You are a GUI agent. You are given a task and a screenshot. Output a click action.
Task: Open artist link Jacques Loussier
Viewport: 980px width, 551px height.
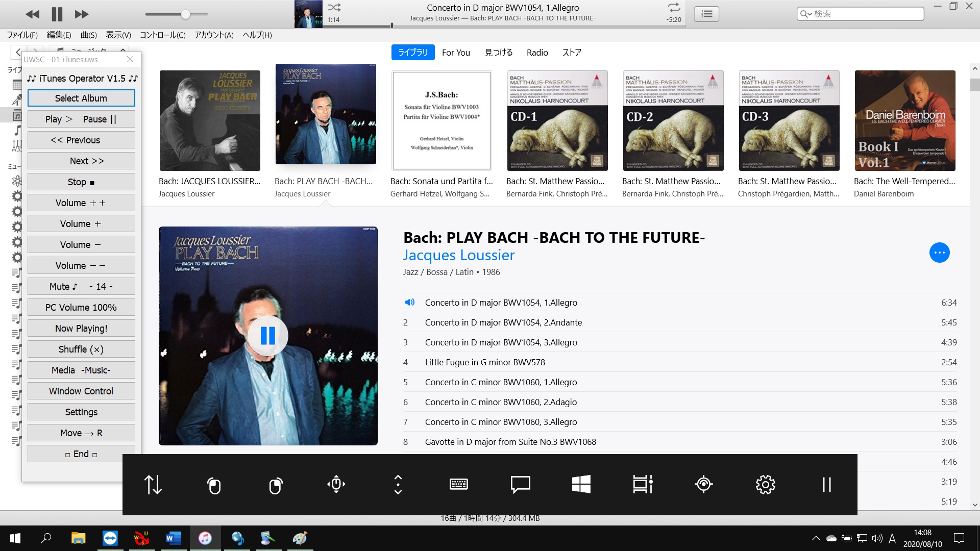tap(459, 255)
